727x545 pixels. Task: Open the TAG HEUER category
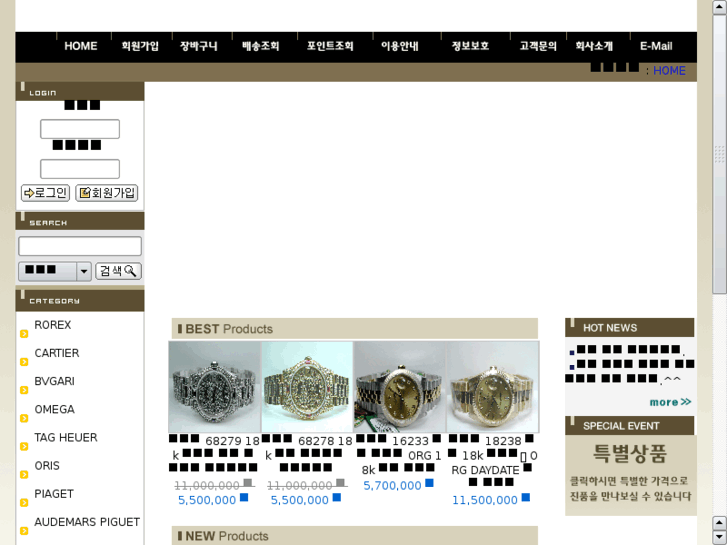[66, 437]
